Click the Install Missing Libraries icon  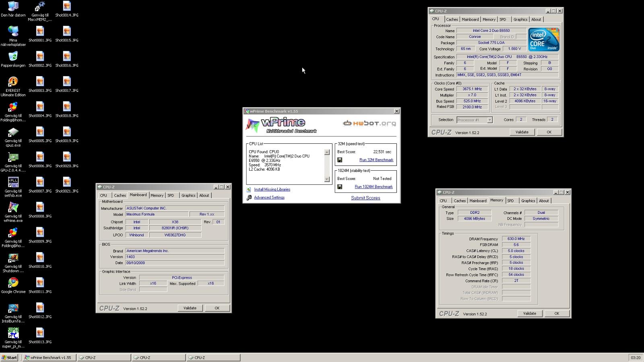pyautogui.click(x=249, y=190)
